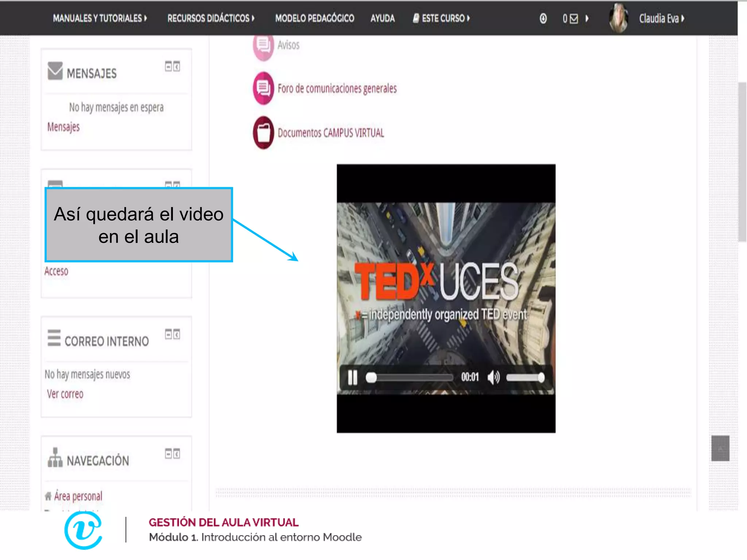Image resolution: width=747 pixels, height=560 pixels.
Task: Open the Claudia Eva user menu
Action: [x=661, y=19]
